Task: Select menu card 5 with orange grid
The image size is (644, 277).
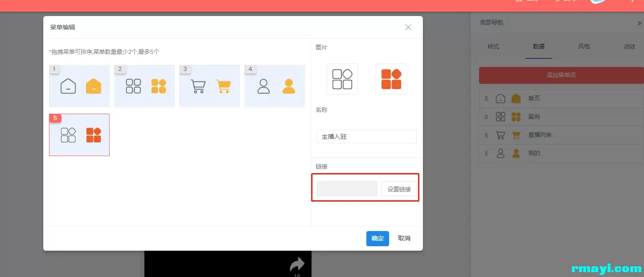Action: 79,135
